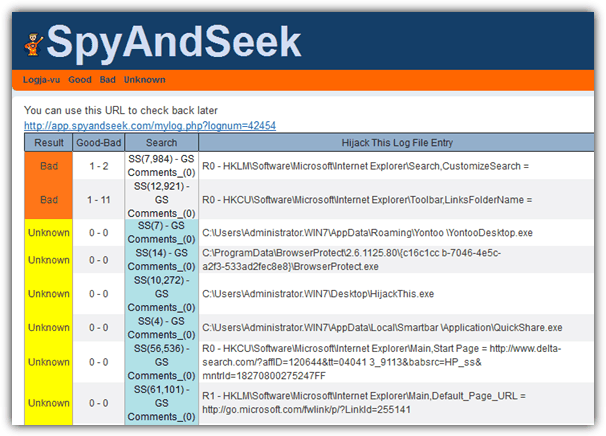Image resolution: width=606 pixels, height=436 pixels.
Task: Open the Unknown menu item
Action: pos(145,80)
